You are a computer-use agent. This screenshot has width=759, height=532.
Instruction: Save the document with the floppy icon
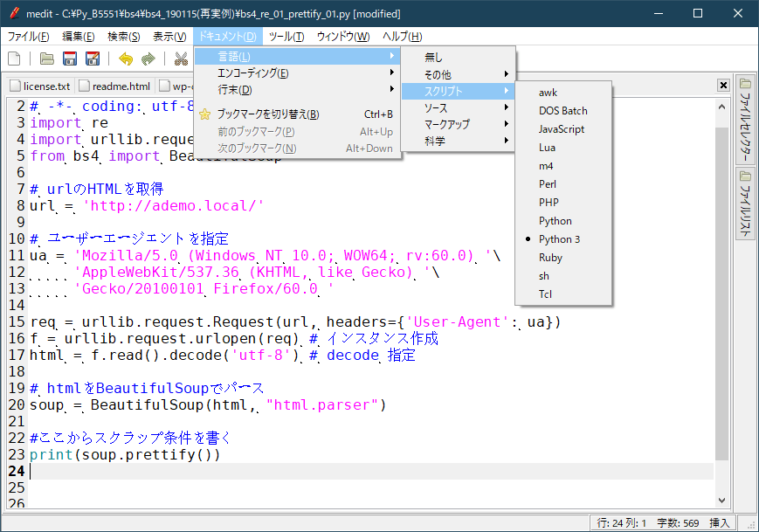(70, 59)
